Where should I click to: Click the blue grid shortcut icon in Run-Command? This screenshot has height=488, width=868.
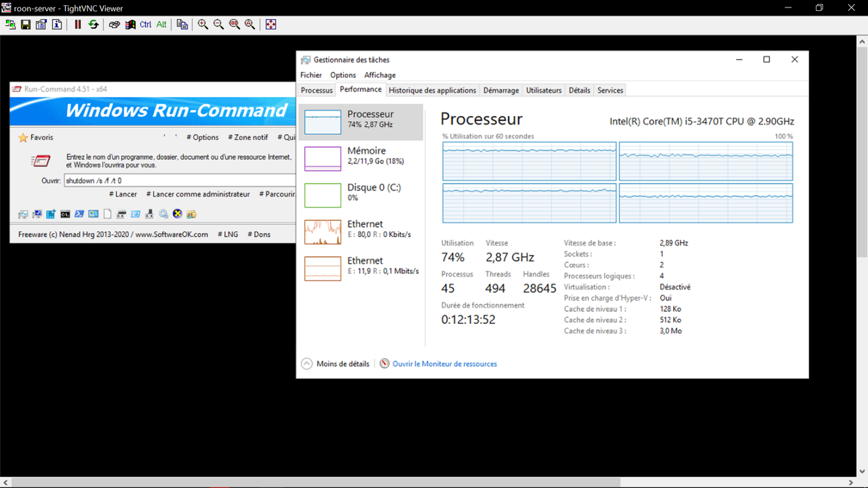click(51, 214)
